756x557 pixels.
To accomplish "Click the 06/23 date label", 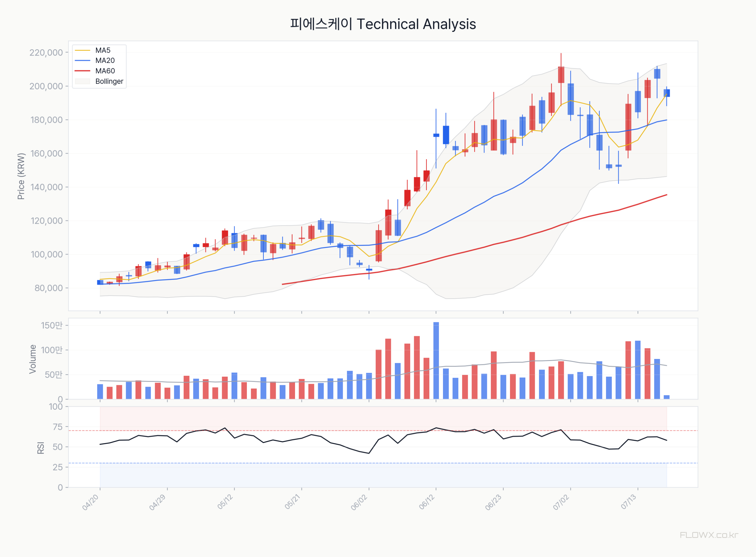I will [x=493, y=502].
